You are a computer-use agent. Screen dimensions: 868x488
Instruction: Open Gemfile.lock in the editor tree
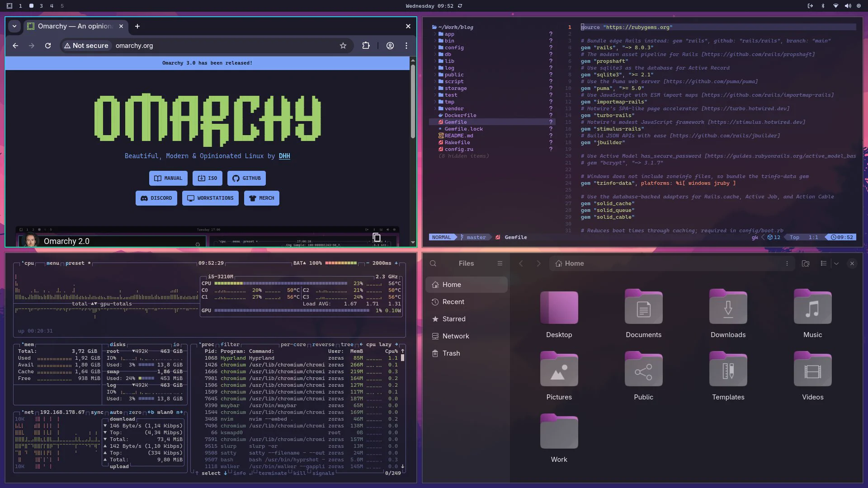[463, 129]
